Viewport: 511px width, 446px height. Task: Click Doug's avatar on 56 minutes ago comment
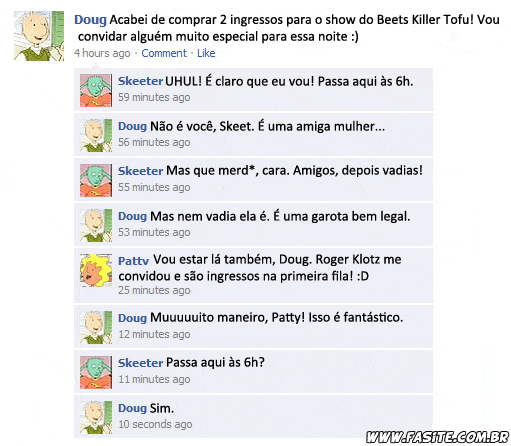[96, 136]
